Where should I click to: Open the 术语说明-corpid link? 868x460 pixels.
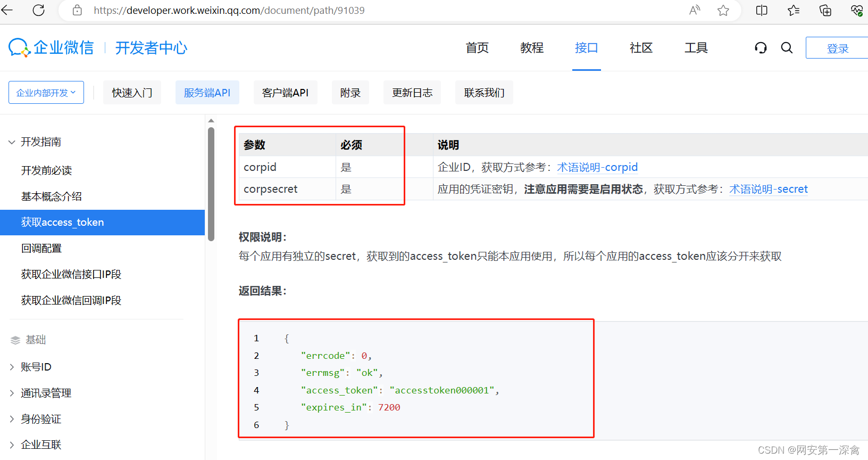597,167
